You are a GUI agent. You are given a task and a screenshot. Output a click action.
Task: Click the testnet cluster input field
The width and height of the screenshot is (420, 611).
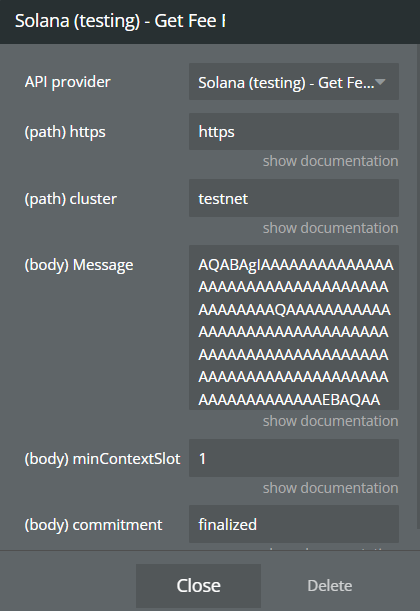(x=294, y=198)
